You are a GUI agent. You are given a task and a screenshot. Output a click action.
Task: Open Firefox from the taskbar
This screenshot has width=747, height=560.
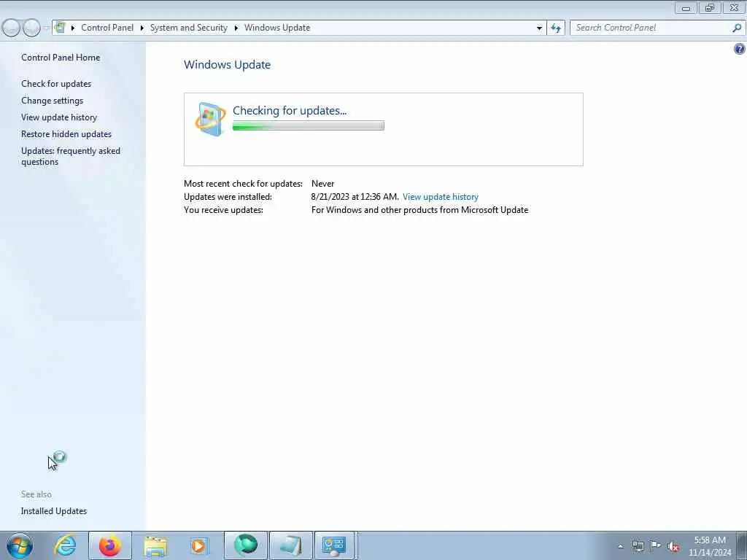click(110, 545)
